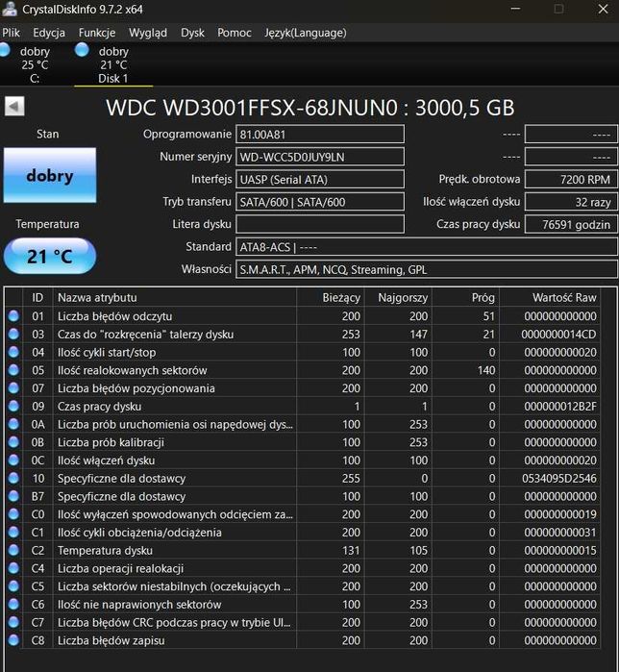Click the disk model title WDC WD3001FFSX-68JNUN0
The image size is (619, 672).
pos(252,107)
